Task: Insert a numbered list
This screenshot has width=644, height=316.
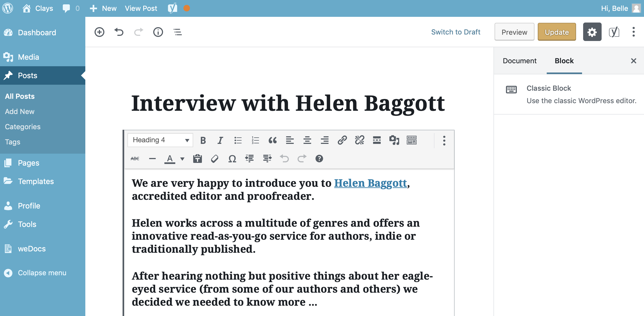Action: pyautogui.click(x=255, y=140)
